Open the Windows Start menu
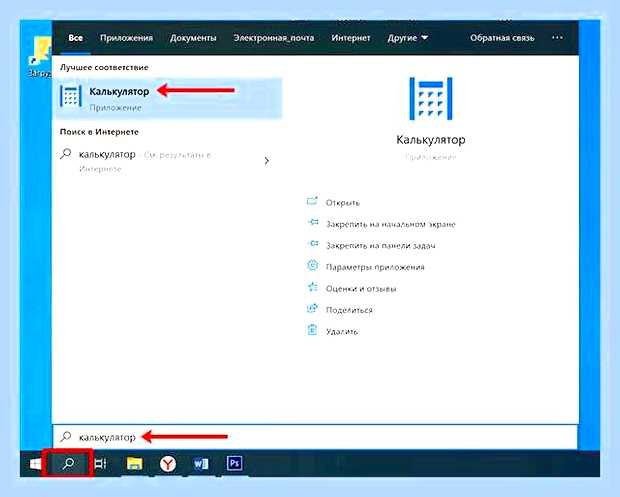620x497 pixels. [35, 463]
